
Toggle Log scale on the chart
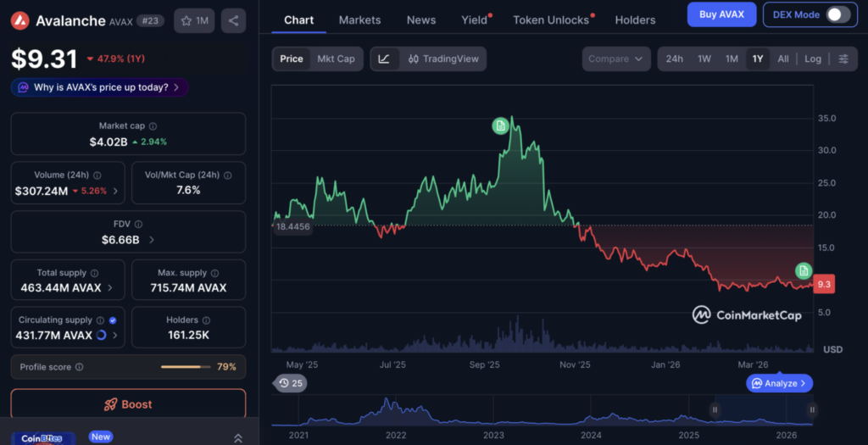pyautogui.click(x=813, y=58)
